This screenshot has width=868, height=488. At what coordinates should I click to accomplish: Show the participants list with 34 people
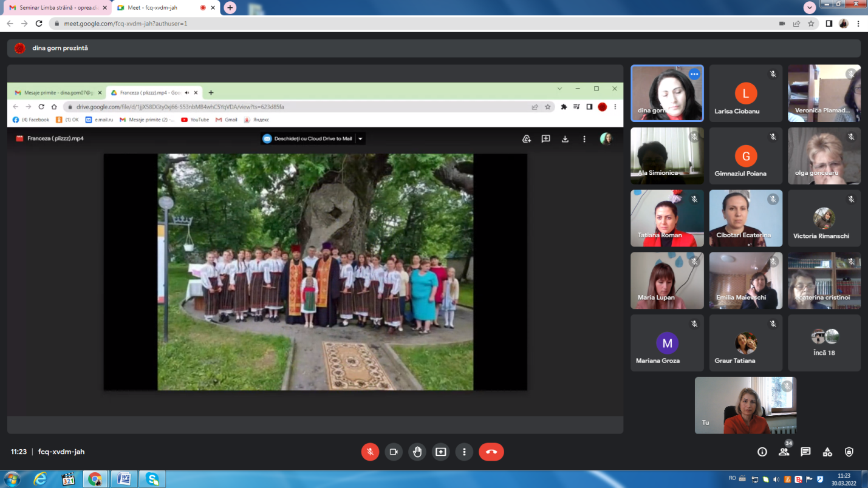[x=784, y=452]
